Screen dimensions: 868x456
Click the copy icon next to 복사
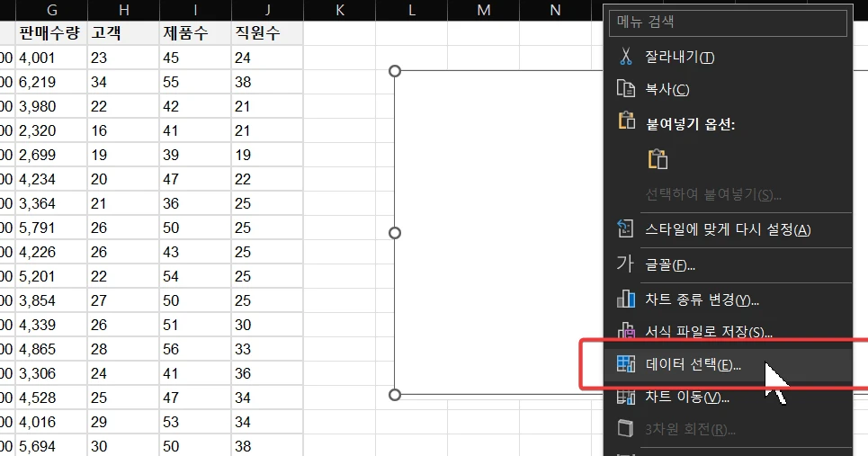point(626,89)
